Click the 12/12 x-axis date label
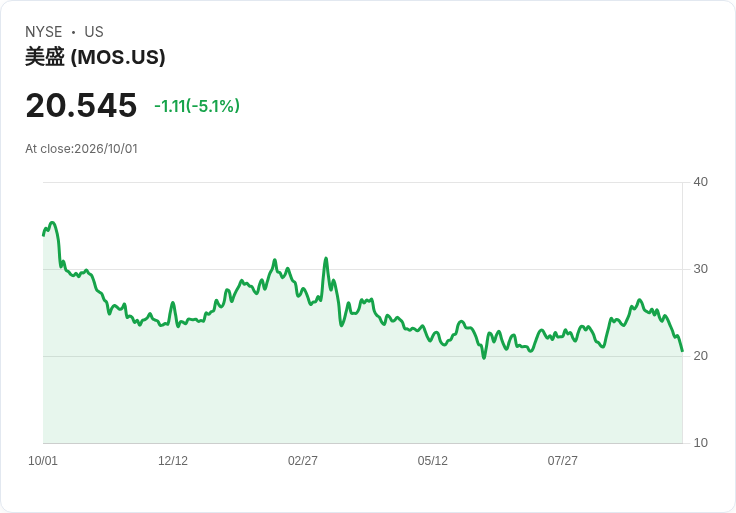Screen dimensions: 736x513 [x=173, y=460]
